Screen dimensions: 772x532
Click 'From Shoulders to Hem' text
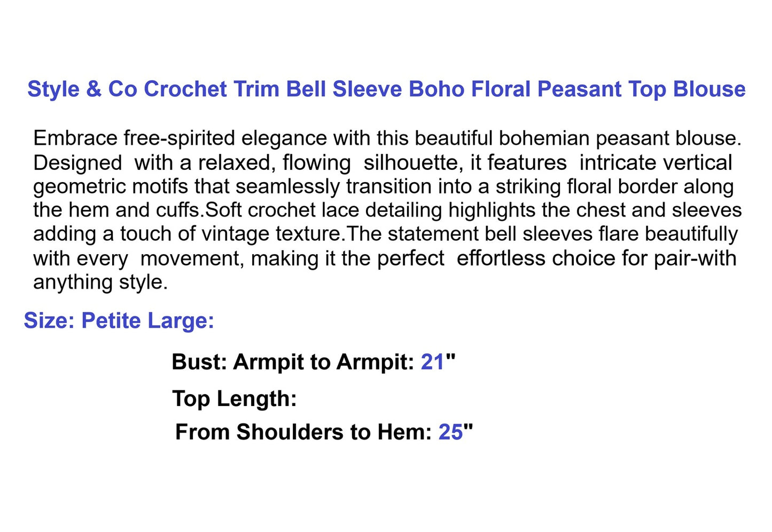(x=303, y=432)
